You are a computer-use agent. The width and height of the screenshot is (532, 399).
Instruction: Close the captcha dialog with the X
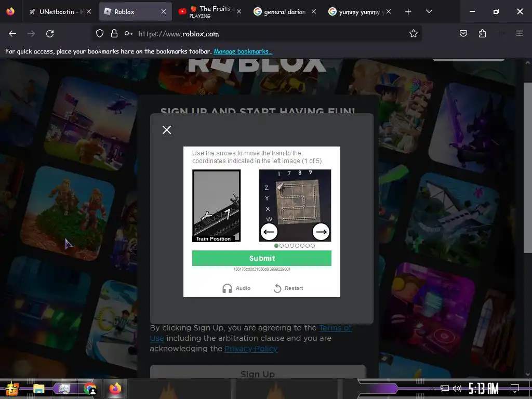[167, 130]
